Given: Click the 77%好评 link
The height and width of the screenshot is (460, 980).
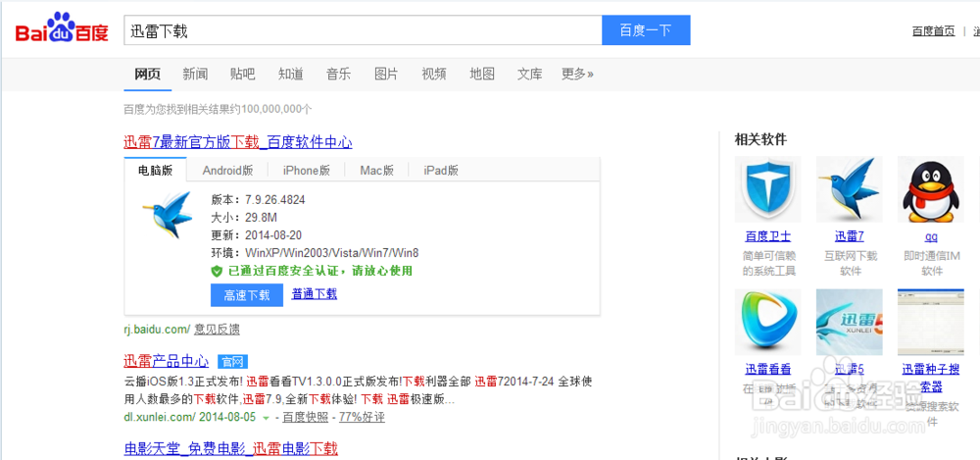Looking at the screenshot, I should click(x=363, y=418).
